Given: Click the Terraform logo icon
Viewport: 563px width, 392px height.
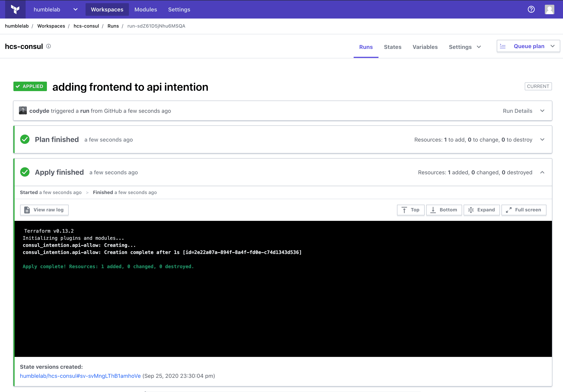Looking at the screenshot, I should 15,9.
